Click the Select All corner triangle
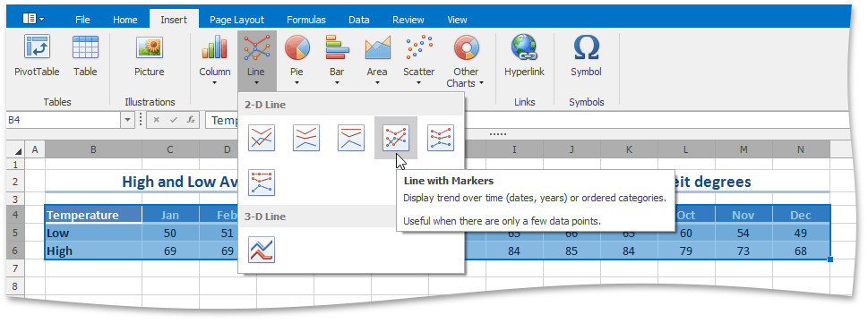This screenshot has height=323, width=868. [18, 150]
